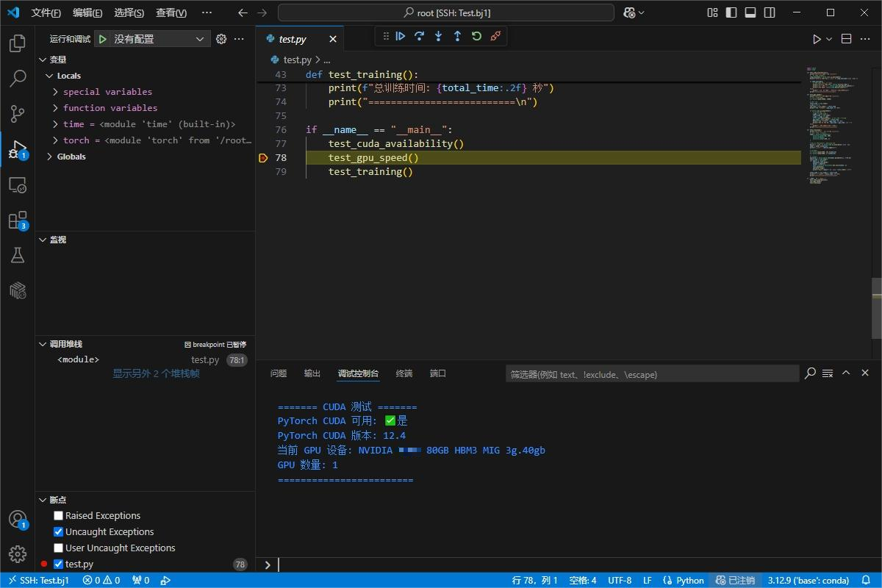Stop debugging via the disconnect icon
This screenshot has height=588, width=882.
tap(495, 36)
